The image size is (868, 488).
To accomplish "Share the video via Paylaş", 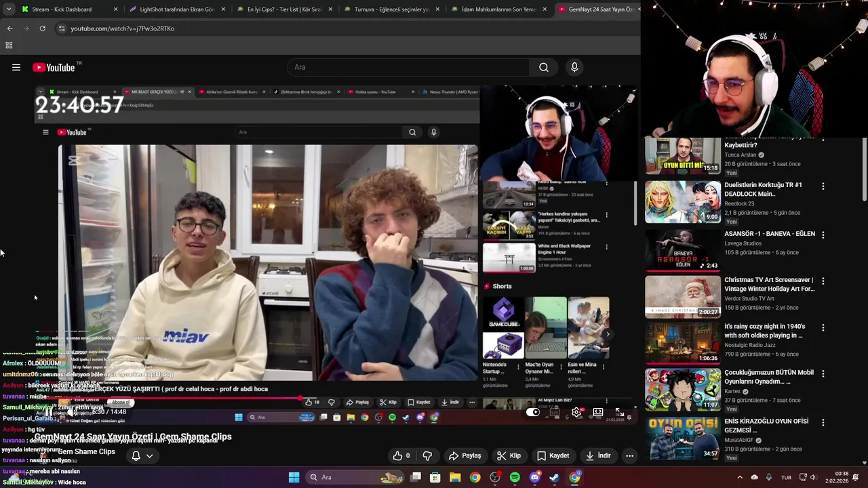I will point(465,455).
